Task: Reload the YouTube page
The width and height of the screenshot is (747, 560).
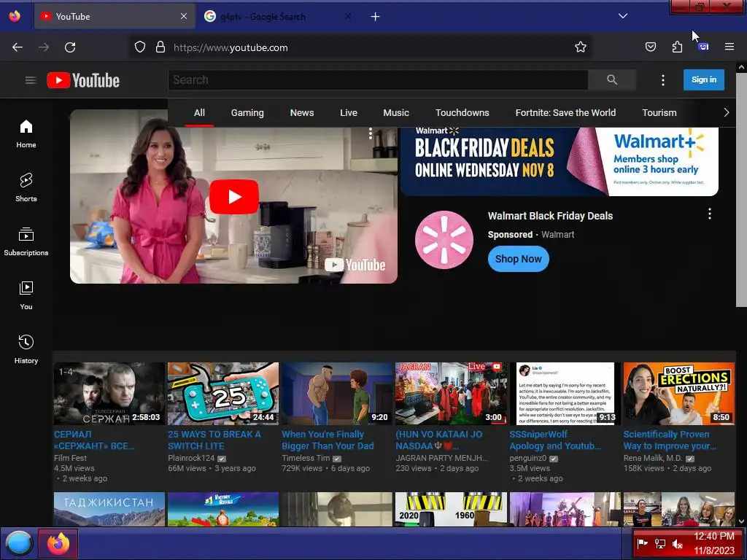Action: (x=70, y=47)
